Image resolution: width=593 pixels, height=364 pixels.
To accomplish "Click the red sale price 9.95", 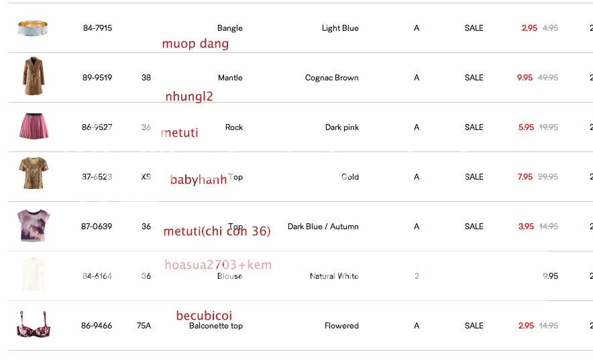I will pyautogui.click(x=525, y=78).
